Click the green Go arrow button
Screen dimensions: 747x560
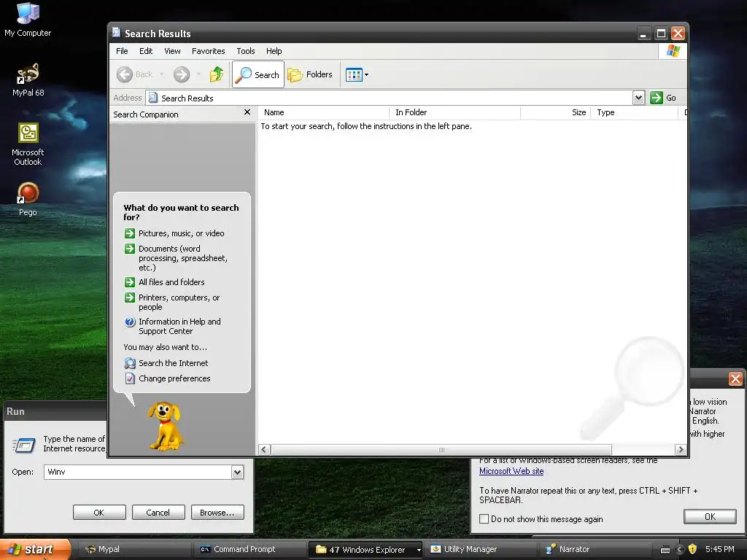tap(657, 98)
